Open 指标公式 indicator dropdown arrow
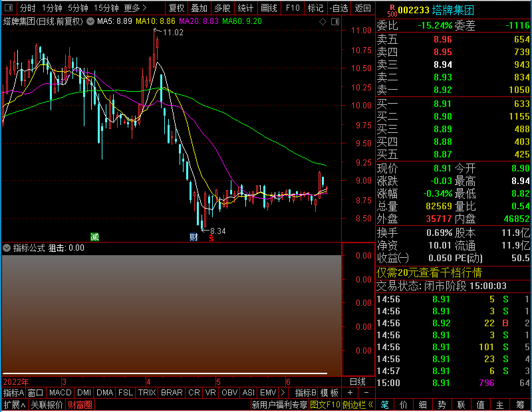Screen dimensions: 532x412 point(7,248)
